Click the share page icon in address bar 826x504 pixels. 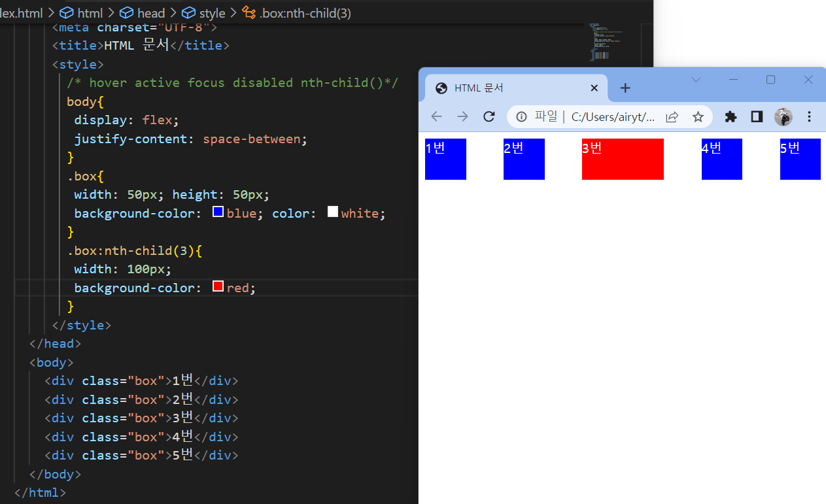pos(672,116)
